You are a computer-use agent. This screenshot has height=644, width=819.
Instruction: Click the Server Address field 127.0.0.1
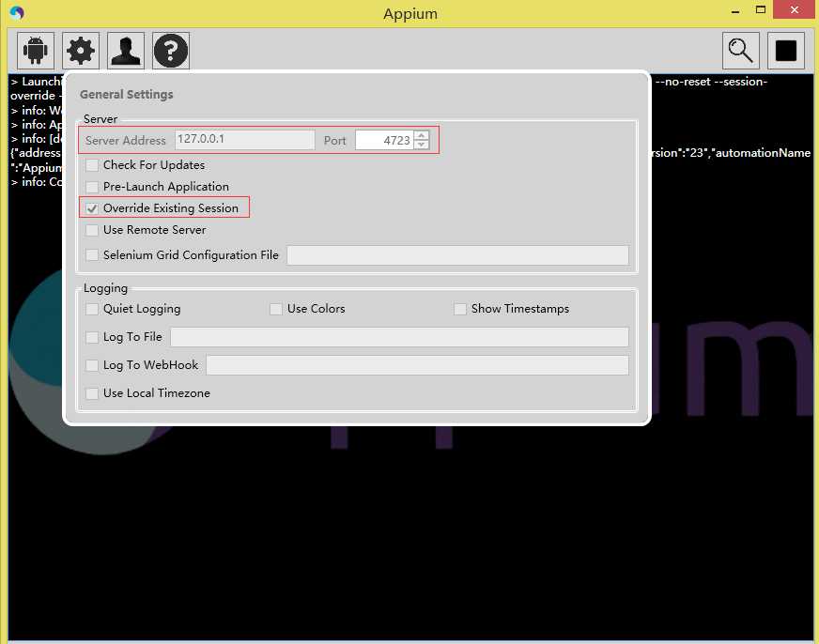244,140
